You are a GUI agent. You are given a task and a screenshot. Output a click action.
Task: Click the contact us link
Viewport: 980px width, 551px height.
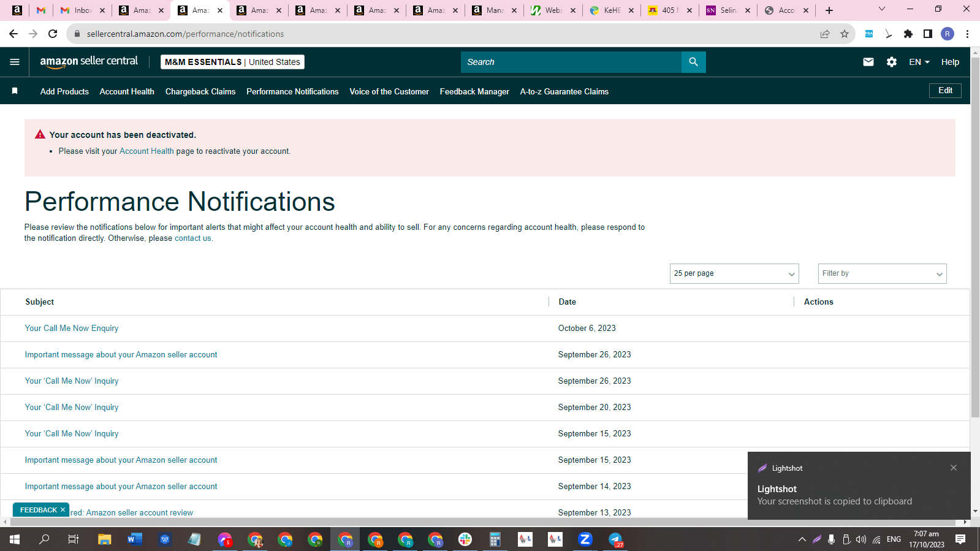coord(193,238)
